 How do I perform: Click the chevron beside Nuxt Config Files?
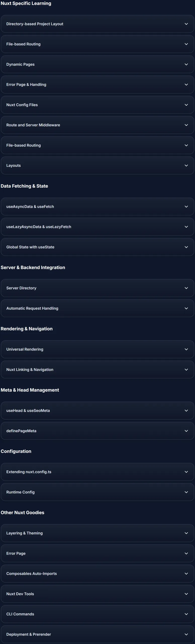(x=186, y=105)
